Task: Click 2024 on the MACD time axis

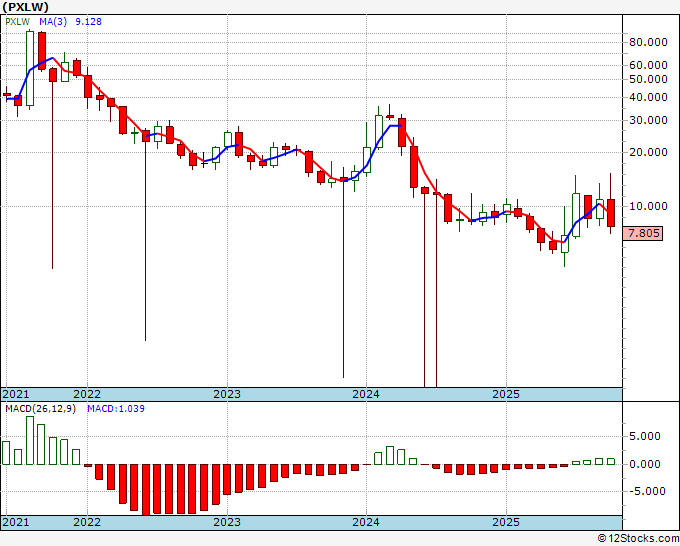Action: 366,522
